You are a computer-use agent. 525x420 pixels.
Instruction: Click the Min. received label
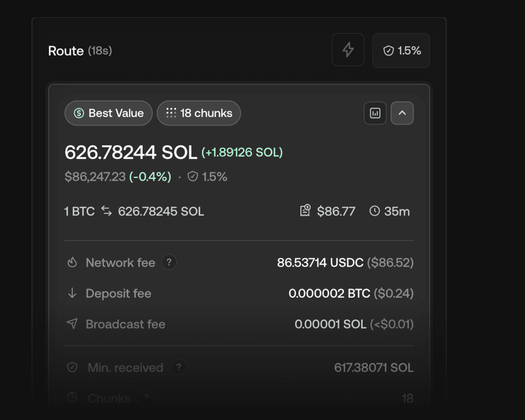(x=125, y=367)
